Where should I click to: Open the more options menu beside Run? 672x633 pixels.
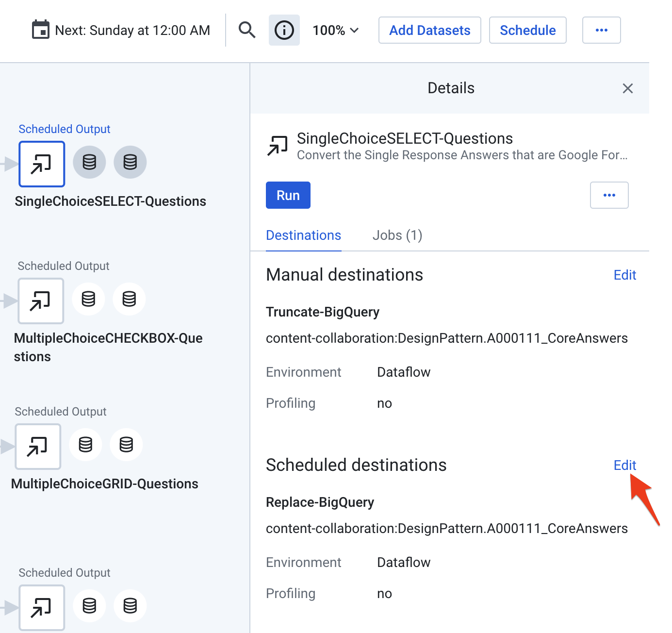(x=609, y=195)
